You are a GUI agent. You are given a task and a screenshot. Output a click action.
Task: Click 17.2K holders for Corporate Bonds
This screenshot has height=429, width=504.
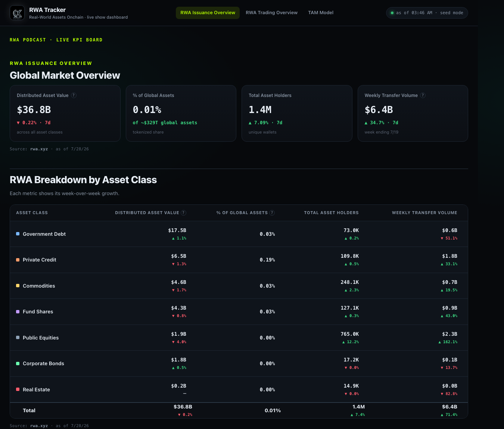pos(351,360)
